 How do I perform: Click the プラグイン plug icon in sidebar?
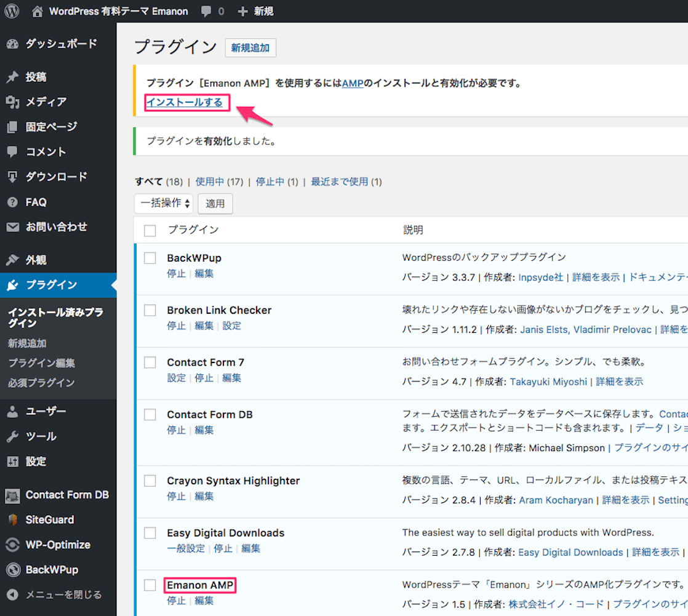tap(13, 285)
